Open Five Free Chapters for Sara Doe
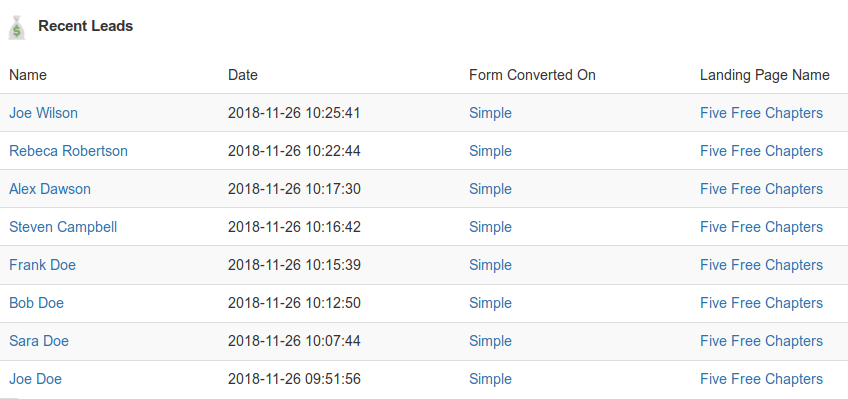The height and width of the screenshot is (399, 848). (x=761, y=341)
